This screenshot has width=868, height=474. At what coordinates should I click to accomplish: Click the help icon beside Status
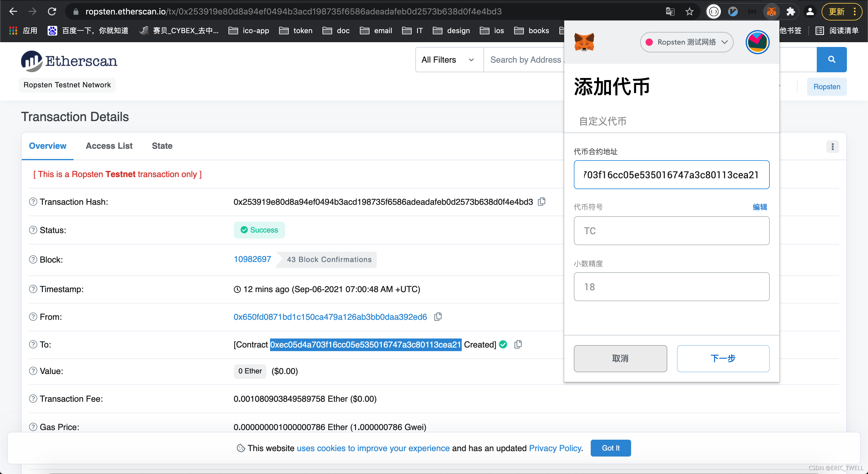point(33,230)
